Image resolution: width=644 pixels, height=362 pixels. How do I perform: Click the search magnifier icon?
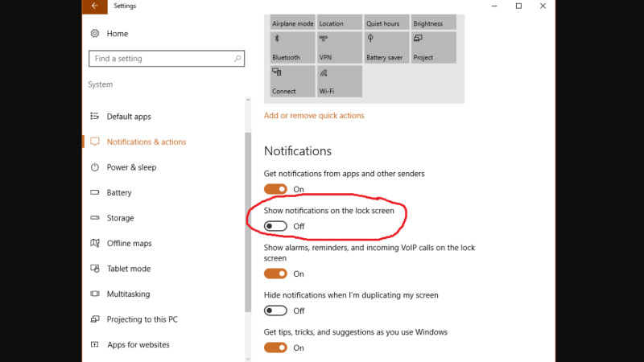pos(236,59)
